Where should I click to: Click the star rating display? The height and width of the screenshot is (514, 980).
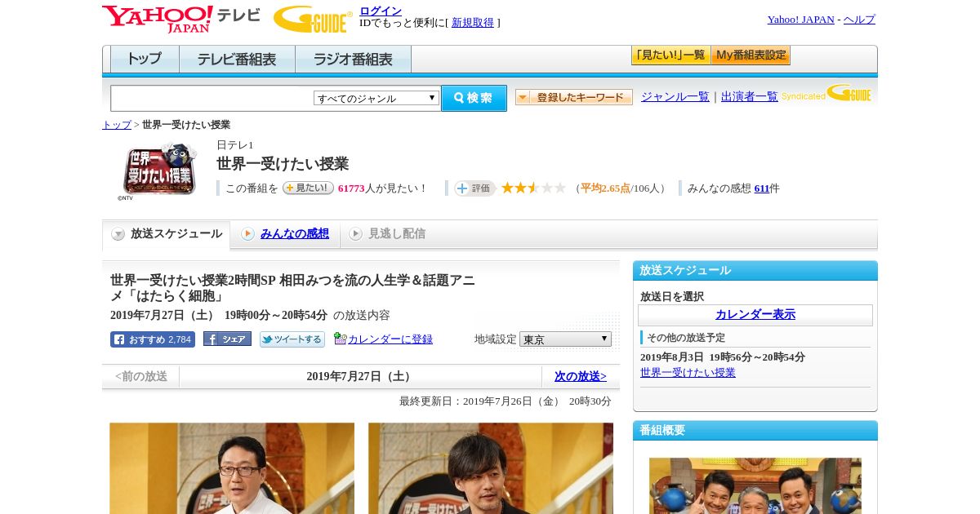[x=533, y=188]
